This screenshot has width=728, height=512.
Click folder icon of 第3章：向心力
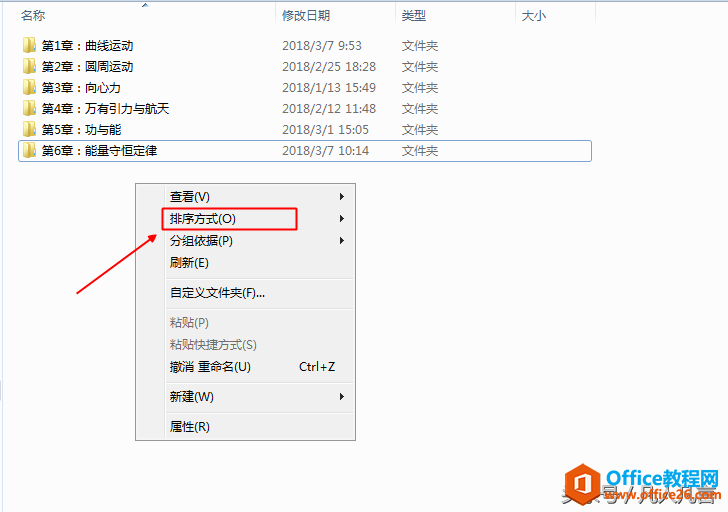(29, 87)
